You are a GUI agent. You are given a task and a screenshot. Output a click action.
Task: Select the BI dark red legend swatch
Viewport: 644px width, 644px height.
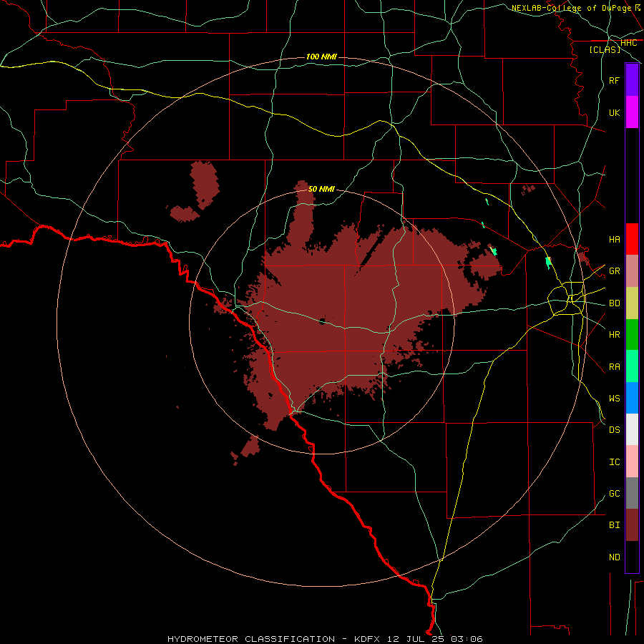pyautogui.click(x=632, y=525)
